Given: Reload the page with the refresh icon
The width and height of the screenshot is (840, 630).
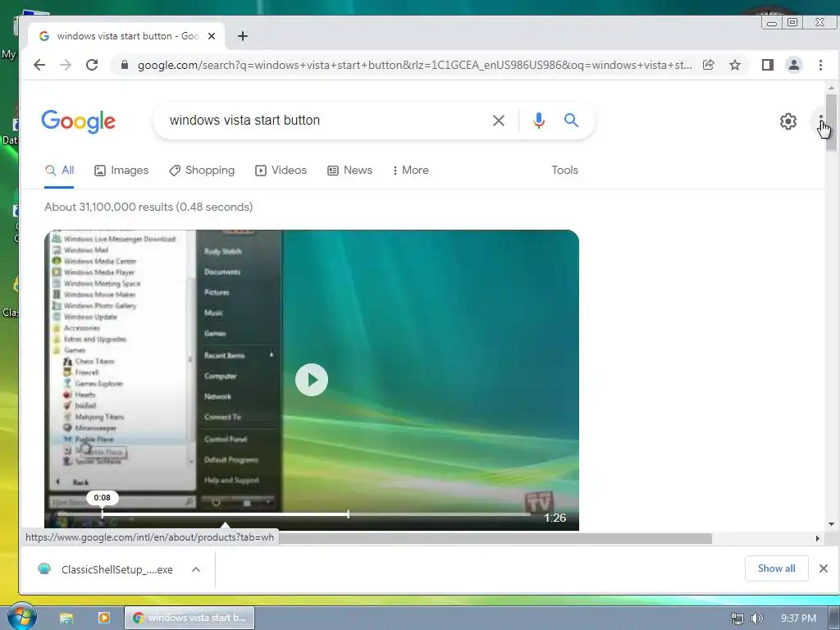Looking at the screenshot, I should [x=92, y=65].
